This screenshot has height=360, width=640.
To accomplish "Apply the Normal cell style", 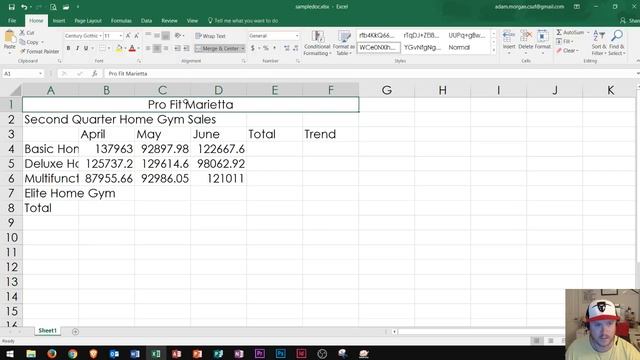I will 459,47.
